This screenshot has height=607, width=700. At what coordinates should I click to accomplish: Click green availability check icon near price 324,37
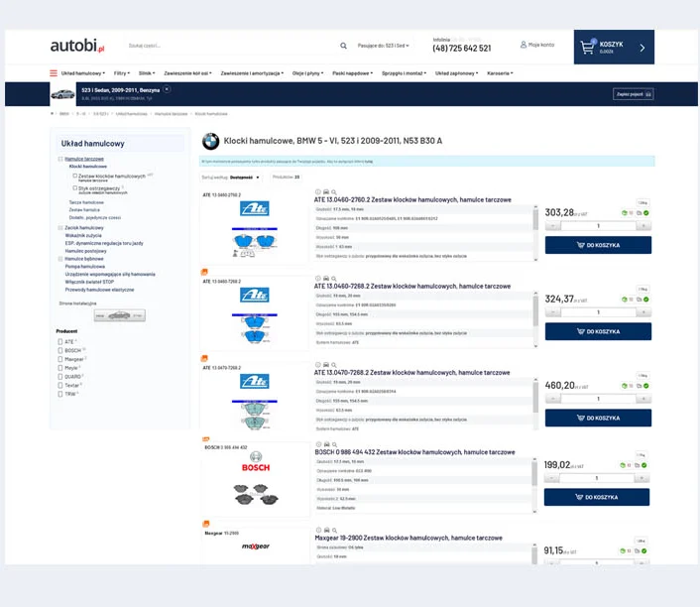tap(646, 300)
